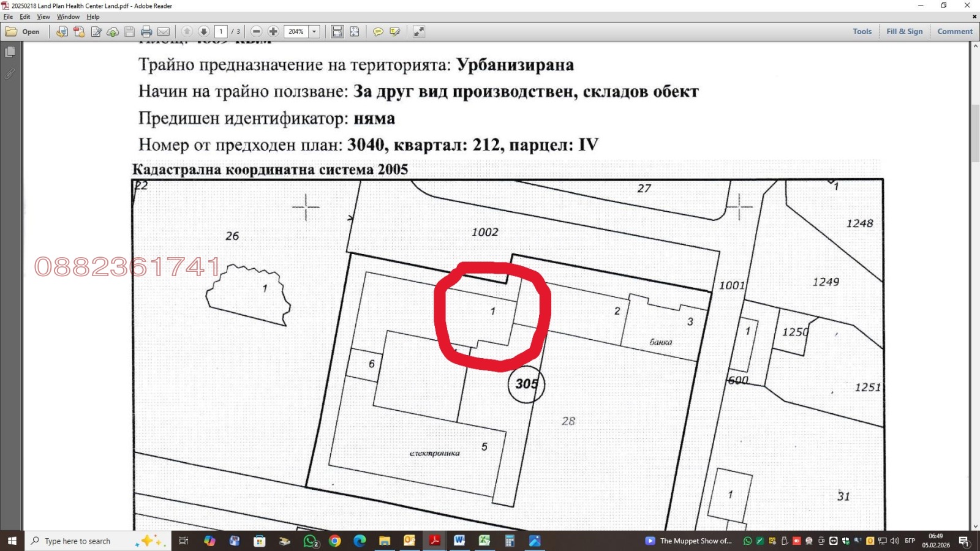Screen dimensions: 980x551
Task: Click the fit width scrolling icon
Action: coord(337,32)
